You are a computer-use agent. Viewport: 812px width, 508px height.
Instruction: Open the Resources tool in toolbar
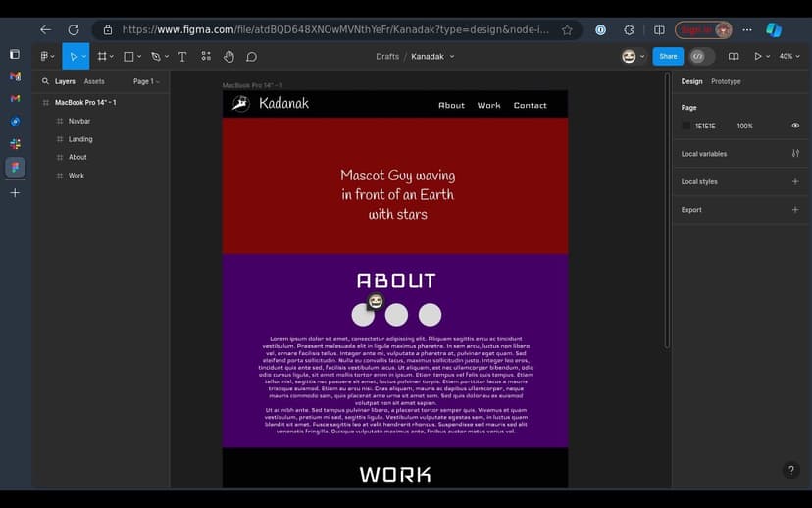click(x=206, y=57)
